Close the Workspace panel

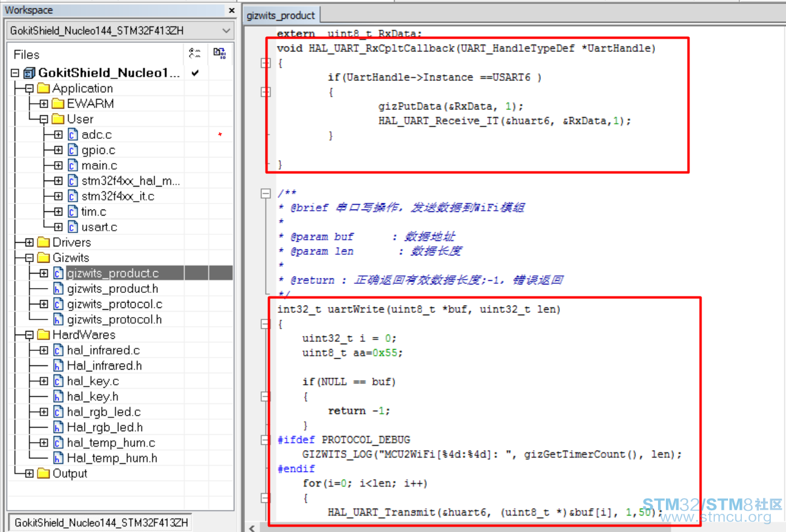[x=231, y=10]
